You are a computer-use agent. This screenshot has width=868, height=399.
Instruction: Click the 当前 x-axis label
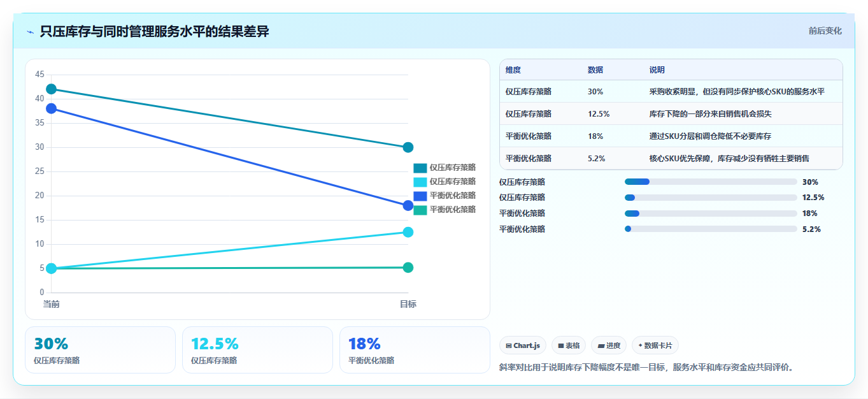coord(52,304)
